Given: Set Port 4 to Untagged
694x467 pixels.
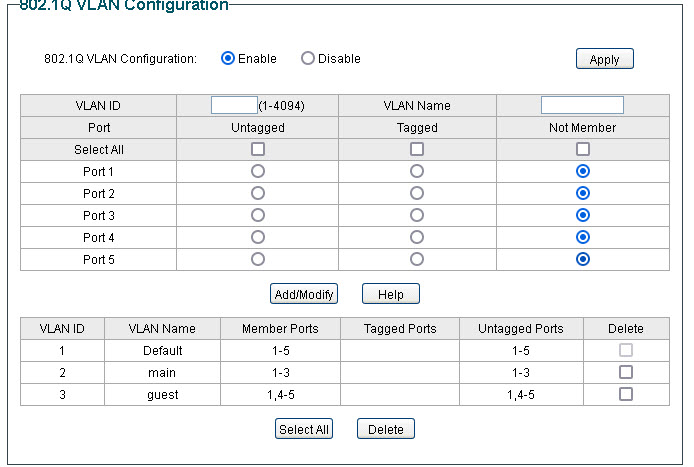Looking at the screenshot, I should (258, 237).
